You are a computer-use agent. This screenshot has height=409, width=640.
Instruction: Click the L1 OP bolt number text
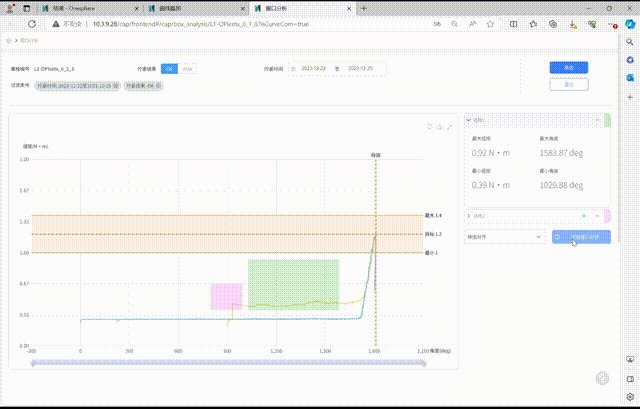(x=54, y=69)
